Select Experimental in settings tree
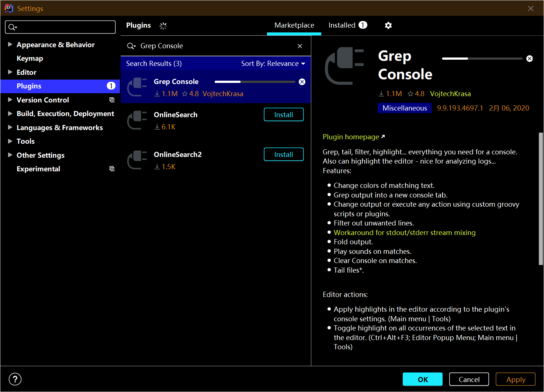The width and height of the screenshot is (544, 392). click(x=38, y=169)
